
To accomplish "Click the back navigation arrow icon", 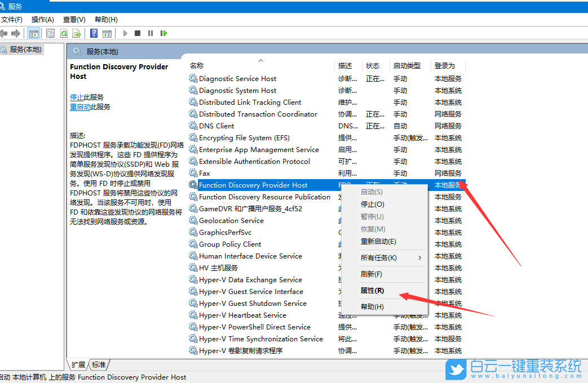I will (x=5, y=33).
